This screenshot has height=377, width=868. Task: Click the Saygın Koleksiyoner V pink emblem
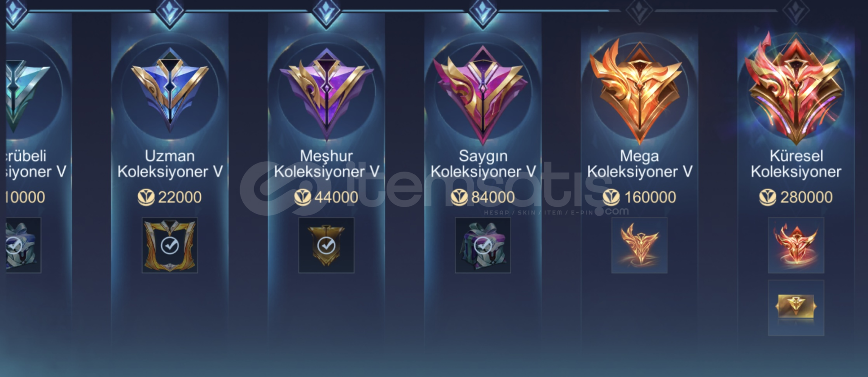482,93
